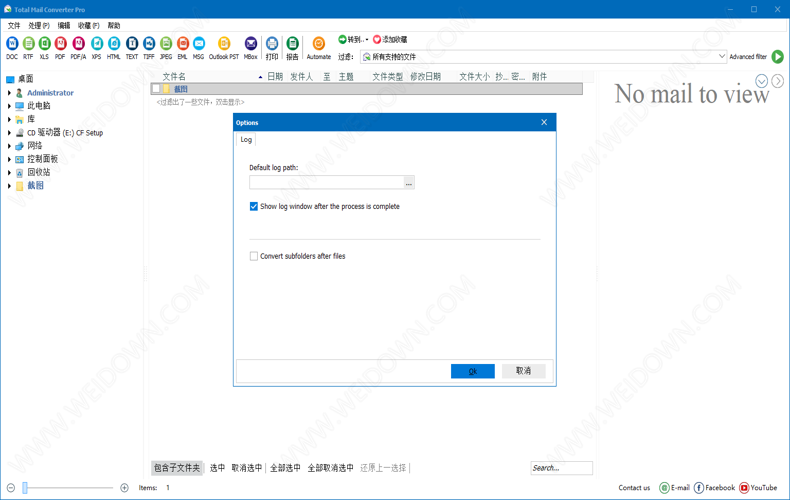790x500 pixels.
Task: Close the Options dialog
Action: (x=544, y=122)
